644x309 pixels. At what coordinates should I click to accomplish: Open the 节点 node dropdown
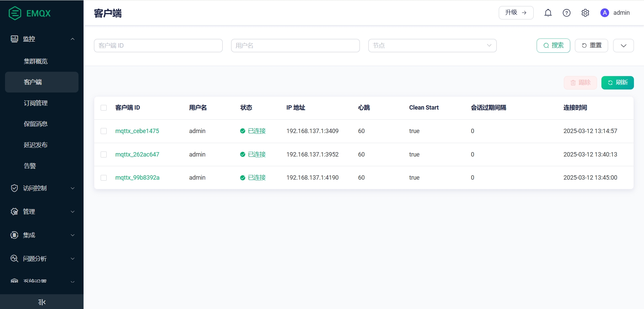[432, 46]
